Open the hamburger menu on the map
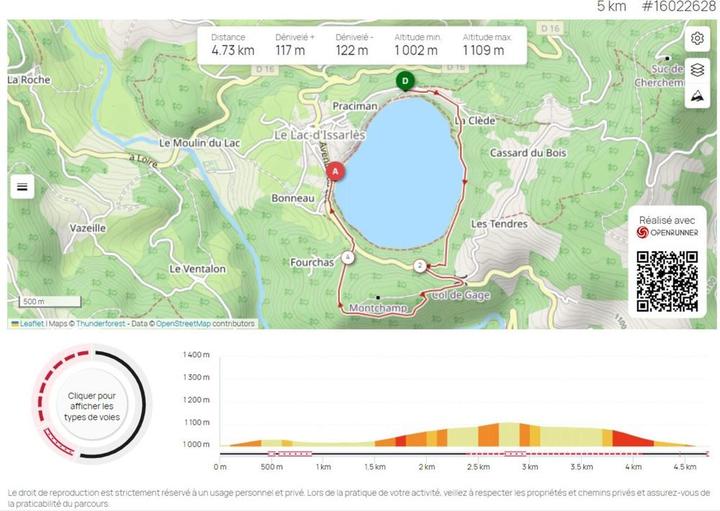The height and width of the screenshot is (511, 720). [23, 187]
